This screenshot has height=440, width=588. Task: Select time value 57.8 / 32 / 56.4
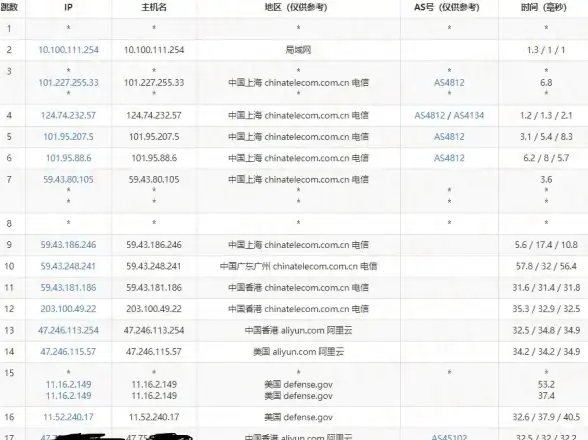click(546, 266)
